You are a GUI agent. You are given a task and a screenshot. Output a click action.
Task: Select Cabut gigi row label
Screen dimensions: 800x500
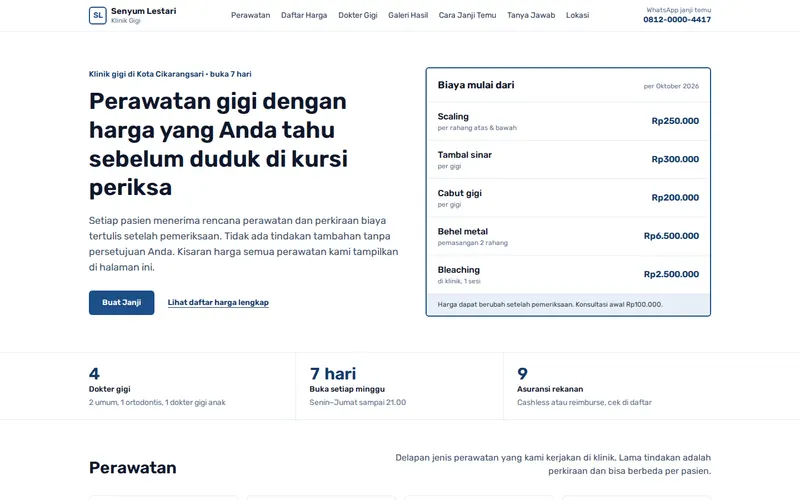click(x=460, y=193)
